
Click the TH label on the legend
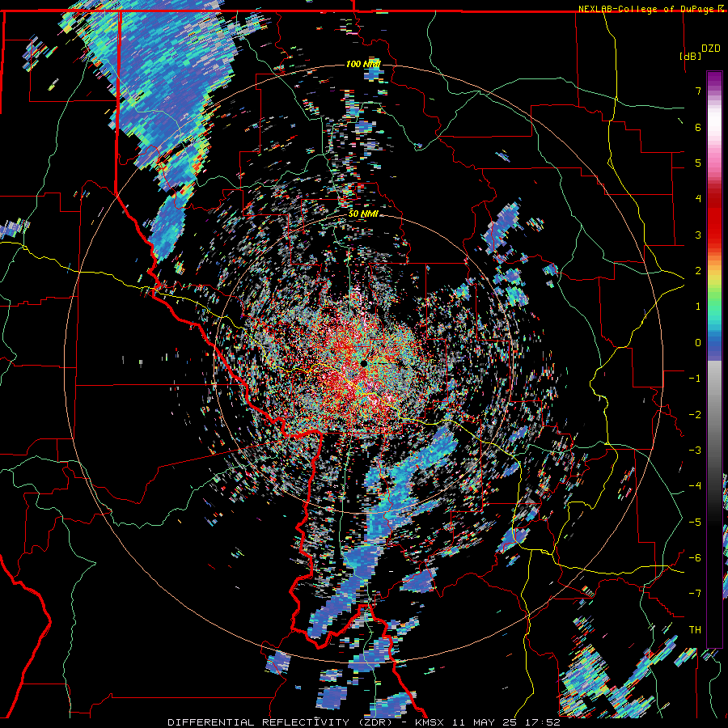(x=695, y=629)
